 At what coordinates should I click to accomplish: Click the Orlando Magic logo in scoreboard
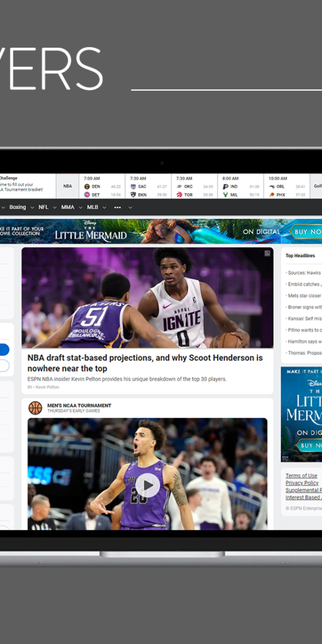(x=272, y=187)
